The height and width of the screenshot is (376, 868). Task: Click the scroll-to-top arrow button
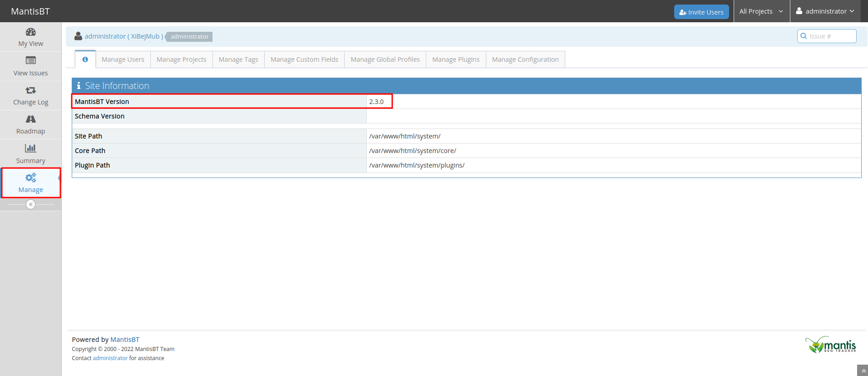click(863, 371)
